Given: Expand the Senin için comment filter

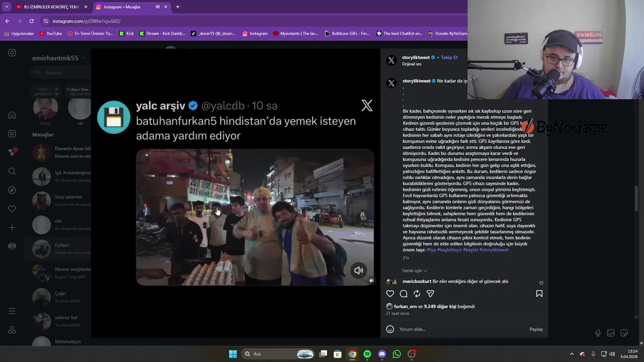Looking at the screenshot, I should pyautogui.click(x=415, y=270).
